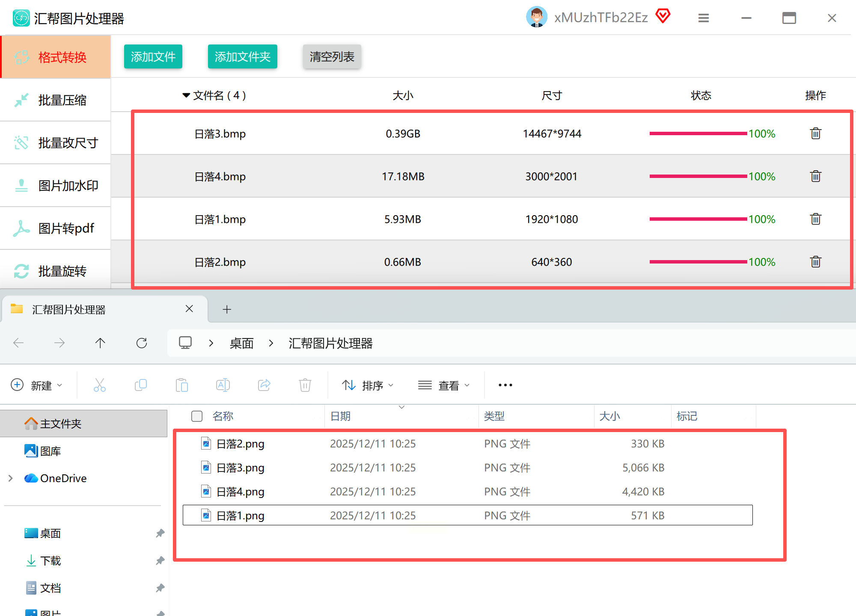Click the 添加文件 button
The image size is (856, 616).
tap(153, 56)
